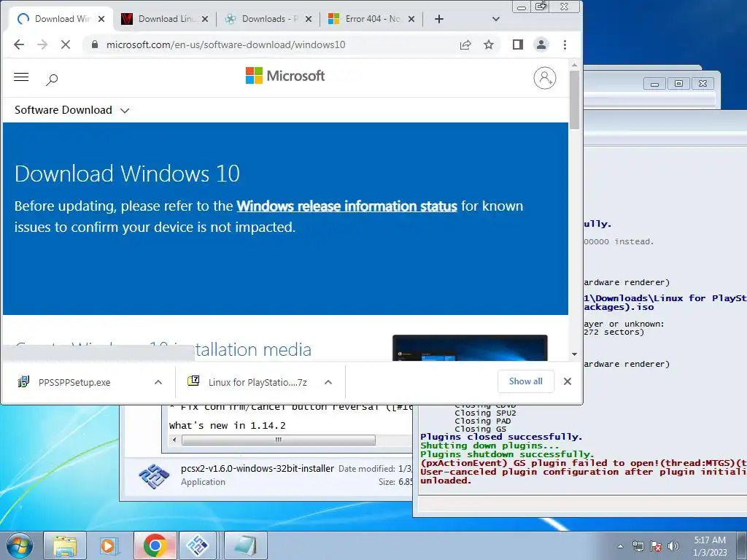Open the Action Center flag icon
747x560 pixels.
pos(656,546)
